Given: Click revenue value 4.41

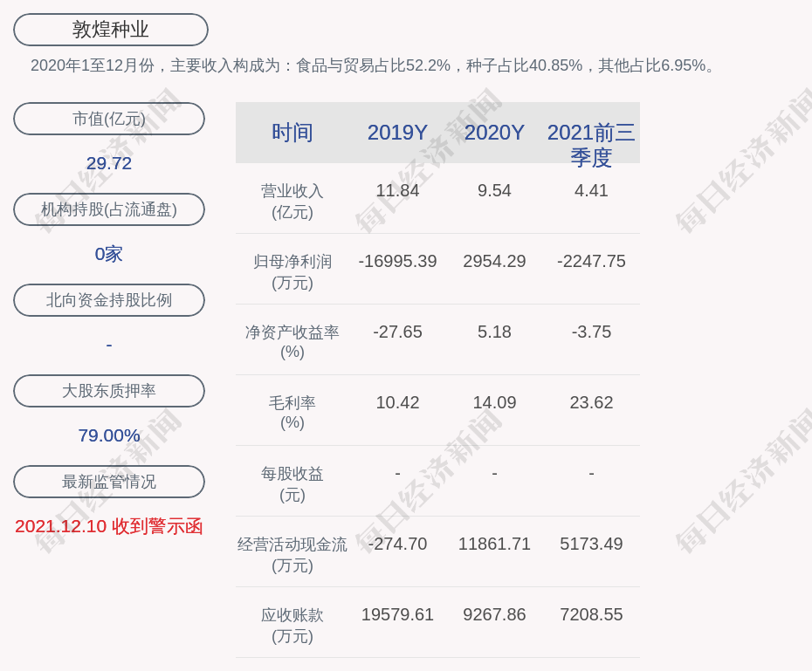Looking at the screenshot, I should [x=591, y=190].
